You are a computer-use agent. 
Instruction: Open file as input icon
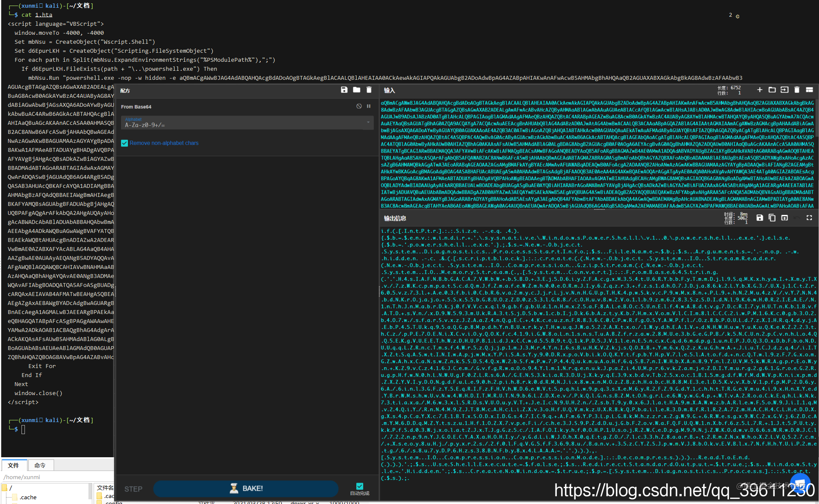pos(784,90)
